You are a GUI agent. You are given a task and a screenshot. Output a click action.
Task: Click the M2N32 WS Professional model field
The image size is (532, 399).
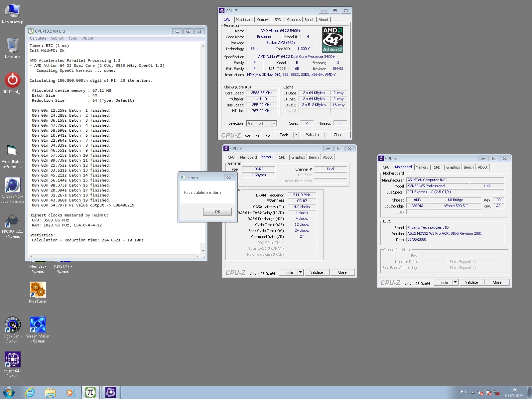pyautogui.click(x=438, y=186)
